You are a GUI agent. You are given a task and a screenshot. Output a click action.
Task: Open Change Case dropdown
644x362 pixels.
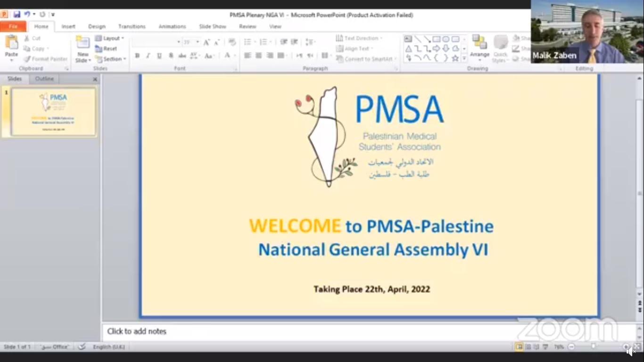point(210,56)
